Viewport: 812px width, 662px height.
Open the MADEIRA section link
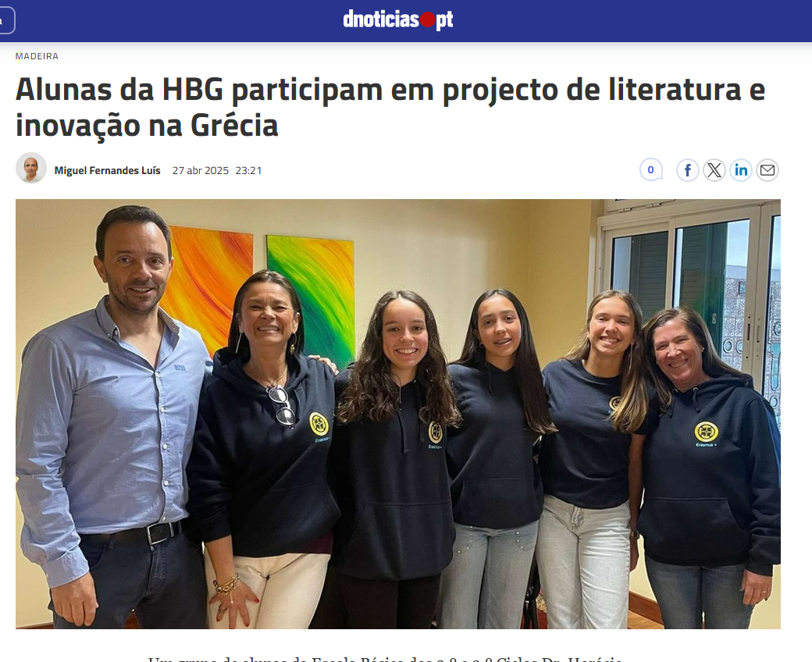[x=37, y=56]
